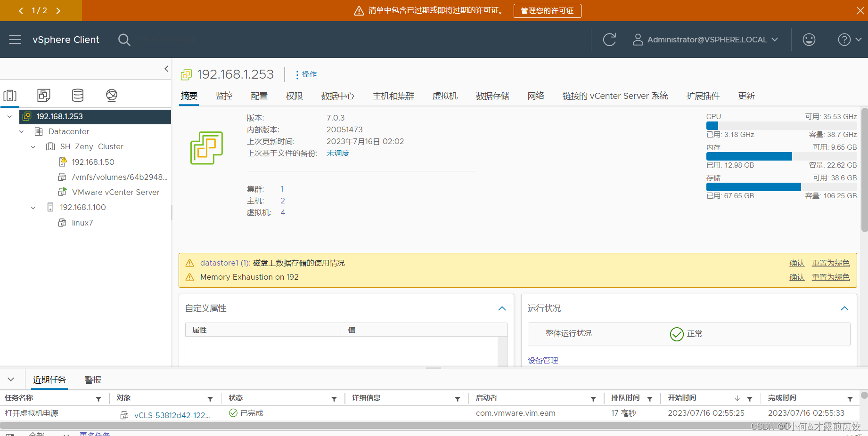
Task: Reset Memory Exhaustion alarm to green
Action: pyautogui.click(x=831, y=277)
